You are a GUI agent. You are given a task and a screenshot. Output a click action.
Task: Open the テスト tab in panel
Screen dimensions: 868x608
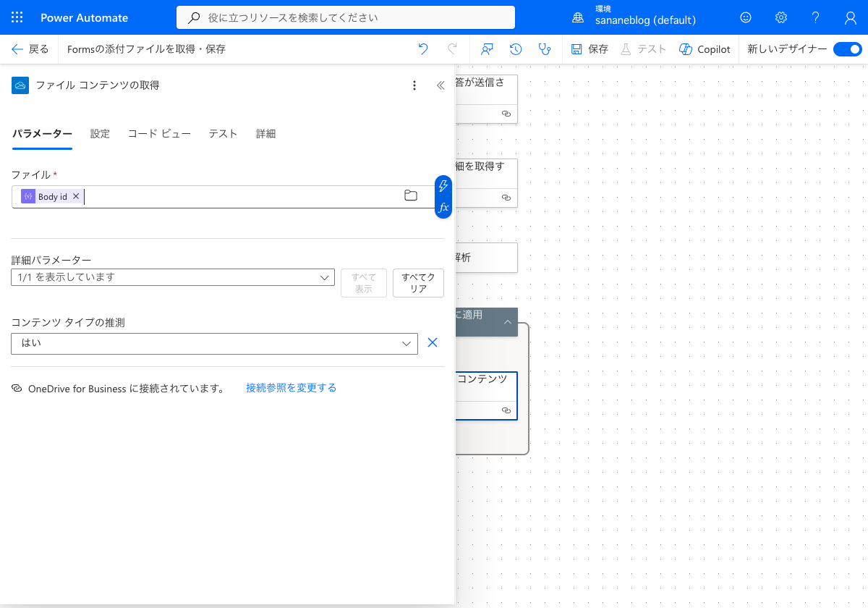point(223,134)
